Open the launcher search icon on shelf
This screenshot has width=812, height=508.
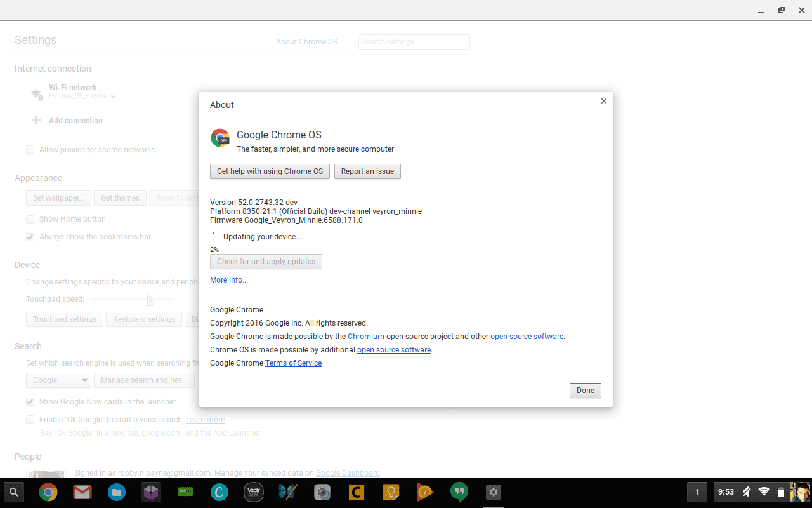pyautogui.click(x=13, y=492)
